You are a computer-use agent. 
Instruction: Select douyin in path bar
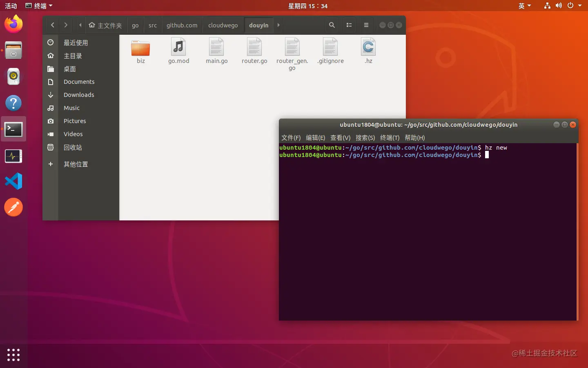pos(259,25)
